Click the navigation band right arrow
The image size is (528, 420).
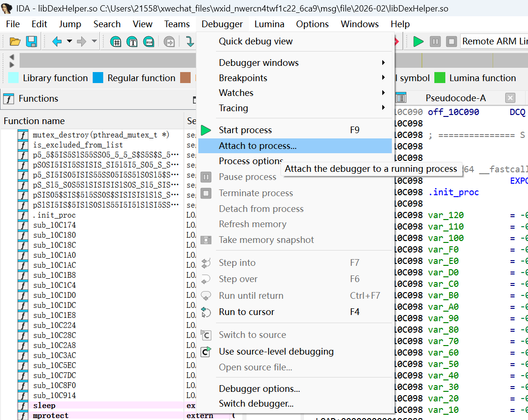[12, 64]
